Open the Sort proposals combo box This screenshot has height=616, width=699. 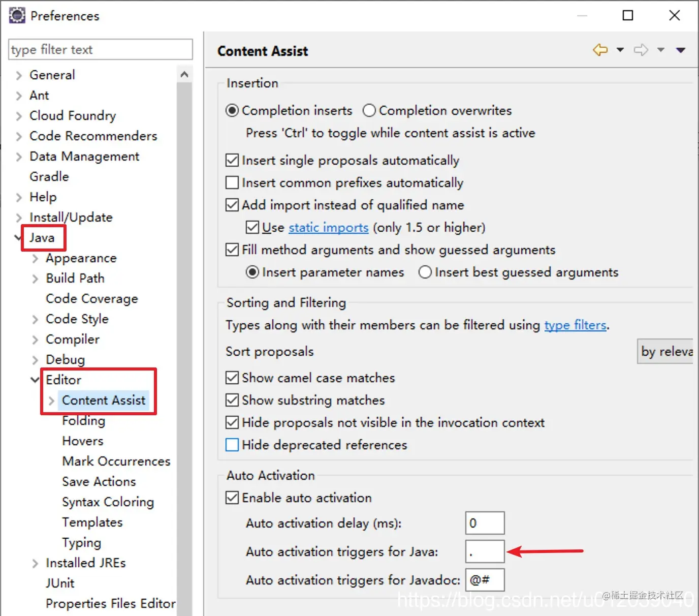(x=665, y=351)
